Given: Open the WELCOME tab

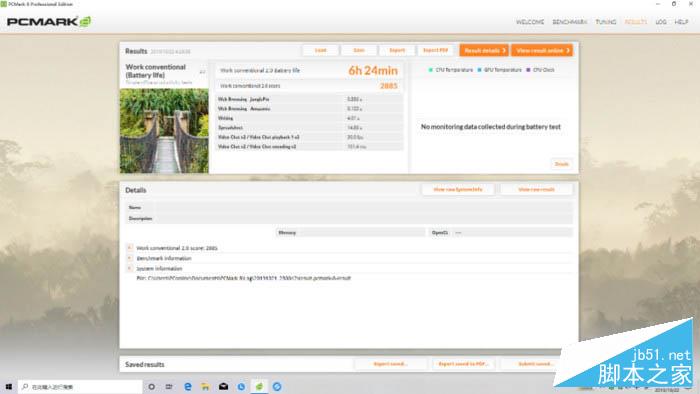Looking at the screenshot, I should (x=530, y=22).
